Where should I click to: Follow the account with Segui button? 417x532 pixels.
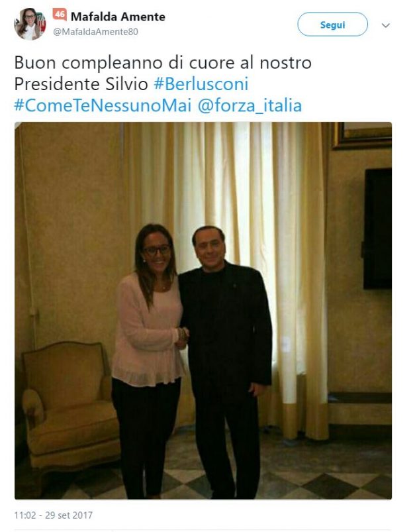332,25
